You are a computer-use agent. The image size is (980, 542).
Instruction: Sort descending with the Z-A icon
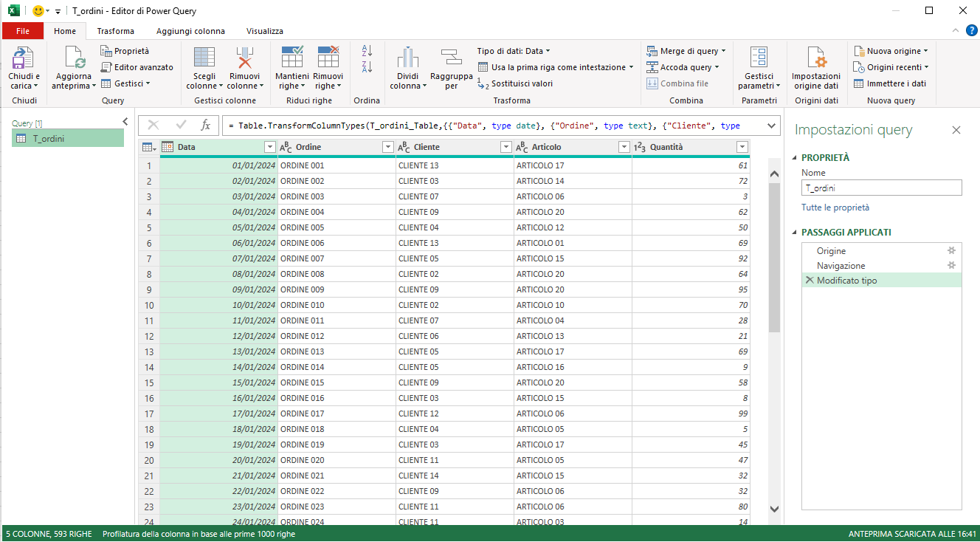[x=367, y=67]
